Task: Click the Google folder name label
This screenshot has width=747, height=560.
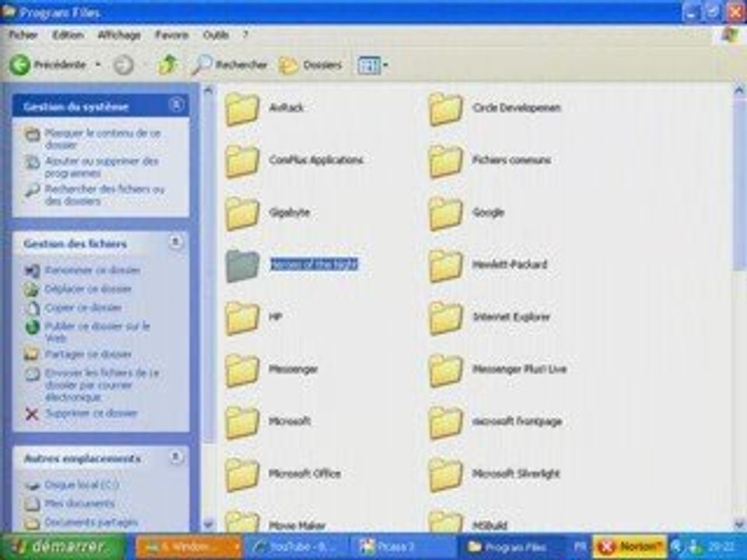Action: [x=488, y=212]
